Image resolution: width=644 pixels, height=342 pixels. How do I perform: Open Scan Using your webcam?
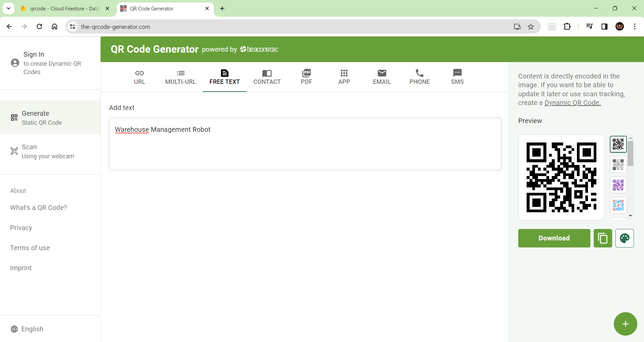50,151
